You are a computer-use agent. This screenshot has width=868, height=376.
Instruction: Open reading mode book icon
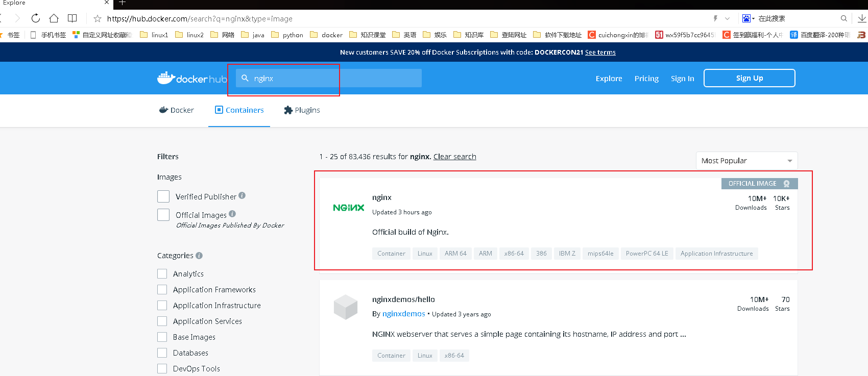[x=72, y=18]
